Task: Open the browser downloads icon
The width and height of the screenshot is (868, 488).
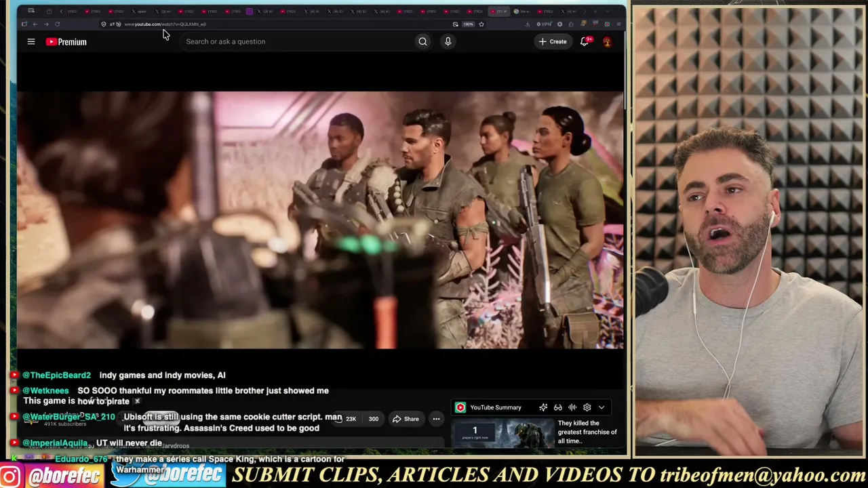Action: tap(528, 24)
